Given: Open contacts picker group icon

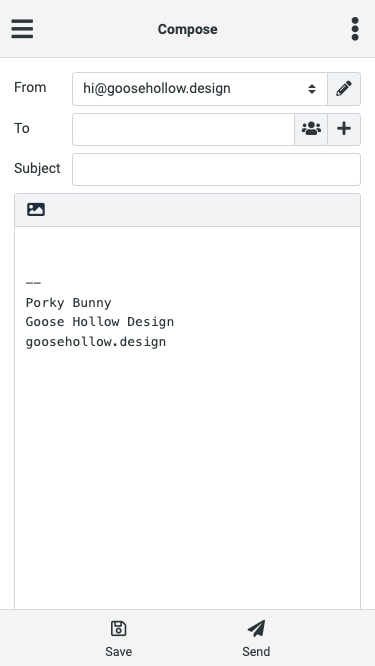Looking at the screenshot, I should point(311,129).
